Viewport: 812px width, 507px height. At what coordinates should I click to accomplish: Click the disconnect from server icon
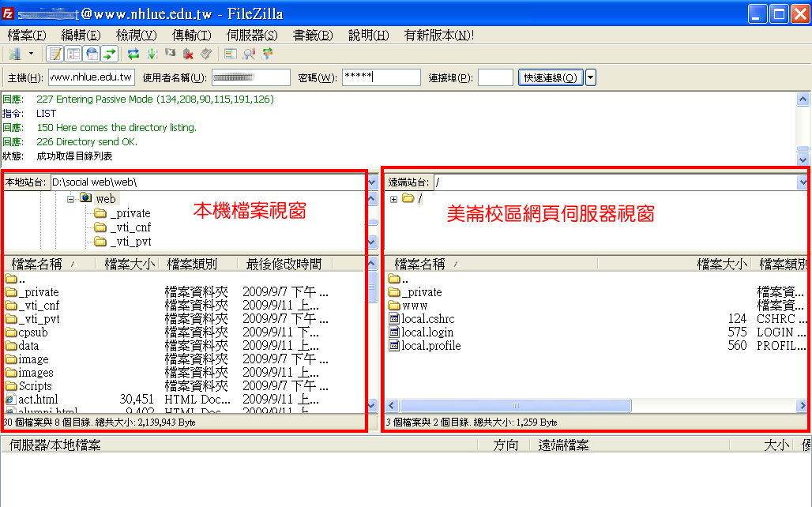188,54
